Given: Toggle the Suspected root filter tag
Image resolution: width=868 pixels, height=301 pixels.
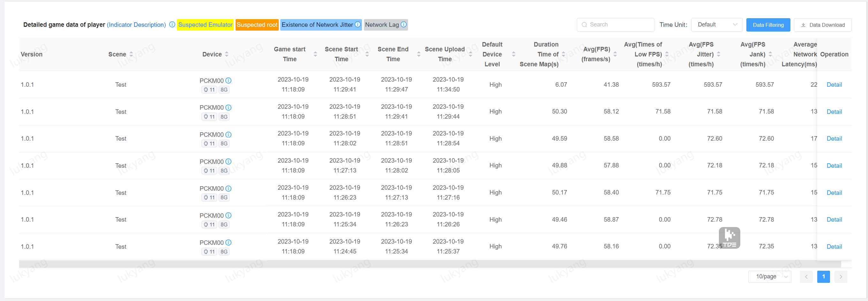Looking at the screenshot, I should coord(257,25).
